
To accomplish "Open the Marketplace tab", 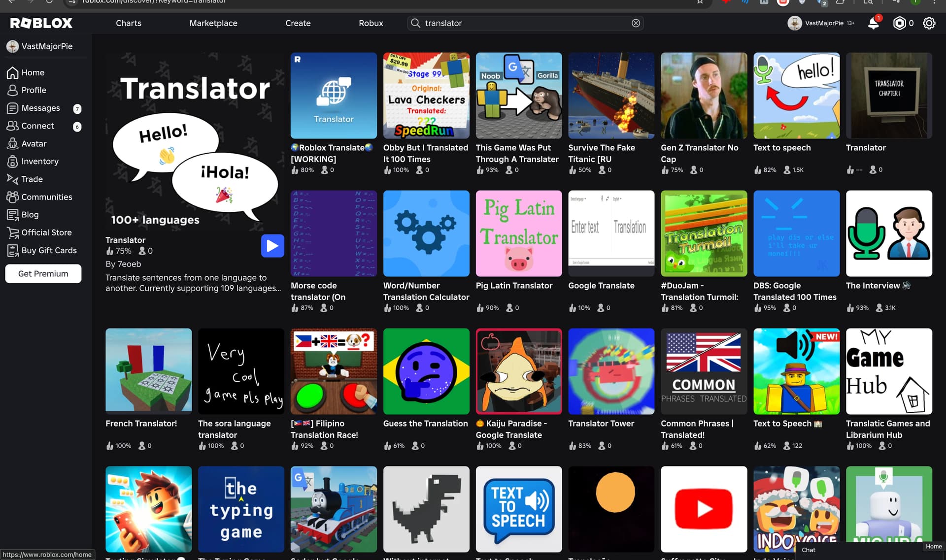I will pos(213,23).
